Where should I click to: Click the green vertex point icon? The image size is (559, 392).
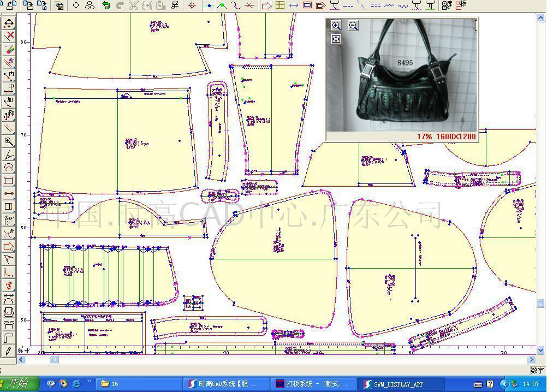(x=222, y=5)
